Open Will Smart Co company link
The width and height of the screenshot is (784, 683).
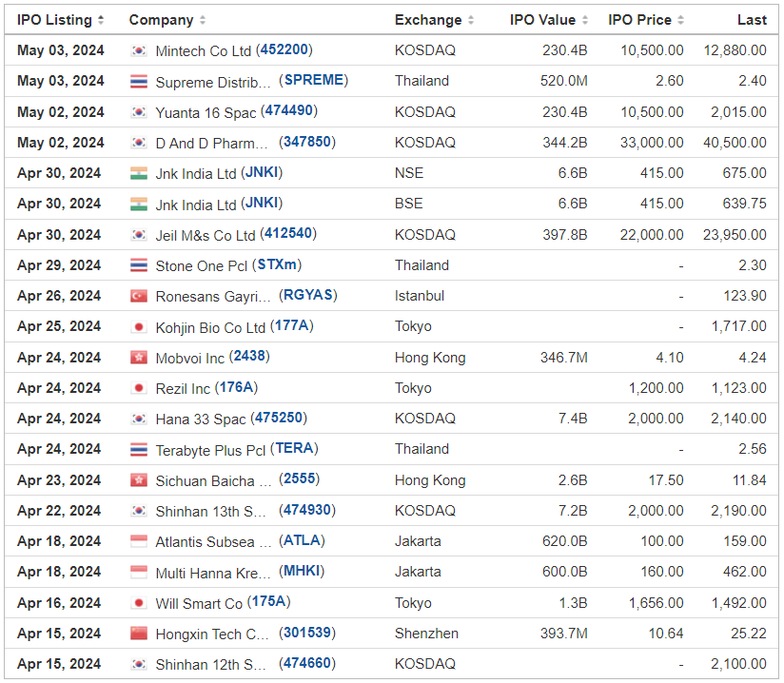(x=199, y=603)
